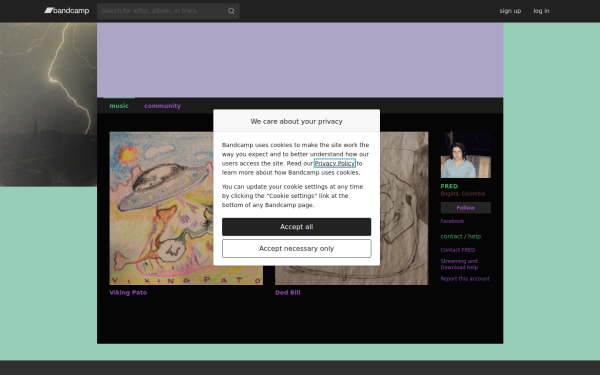600x375 pixels.
Task: Click FRED's artist profile photo
Action: point(466,155)
